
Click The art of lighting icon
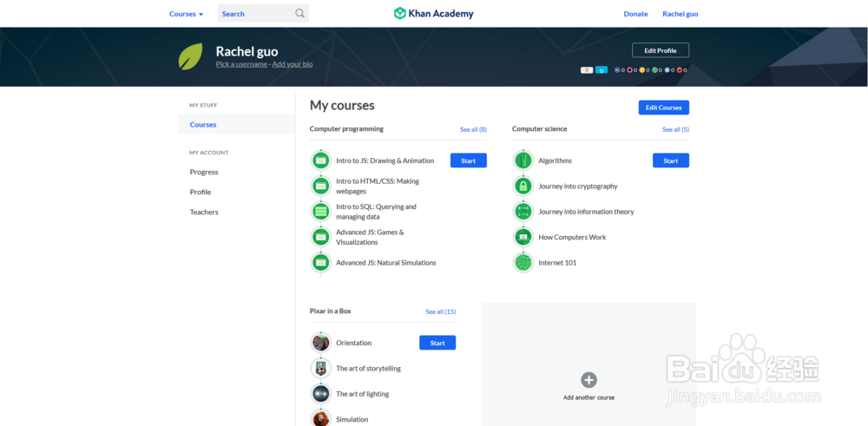tap(320, 393)
